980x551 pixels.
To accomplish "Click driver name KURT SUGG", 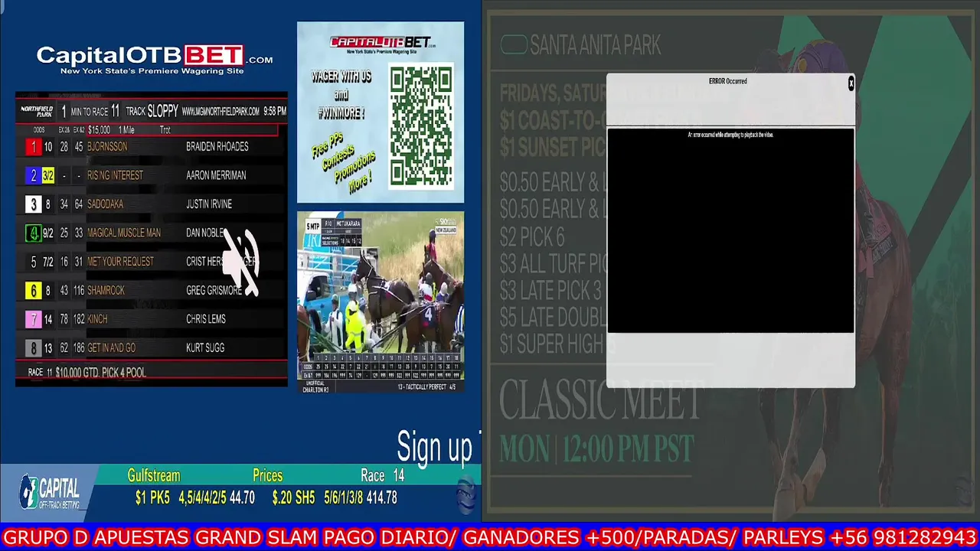I will [x=205, y=347].
